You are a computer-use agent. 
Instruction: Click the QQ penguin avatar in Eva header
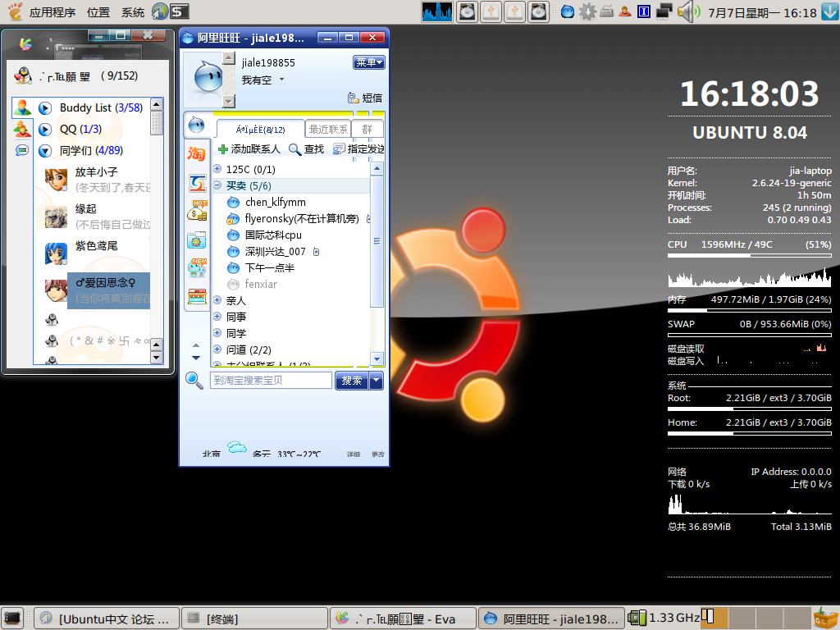22,76
